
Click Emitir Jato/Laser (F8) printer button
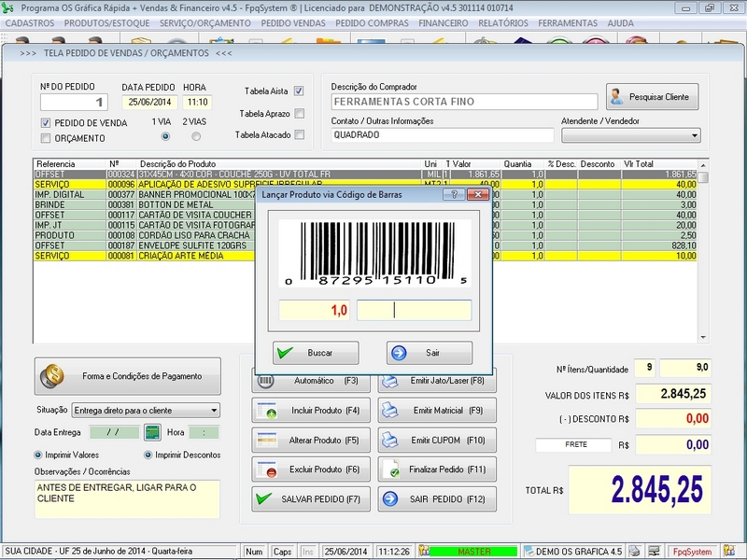click(x=437, y=381)
